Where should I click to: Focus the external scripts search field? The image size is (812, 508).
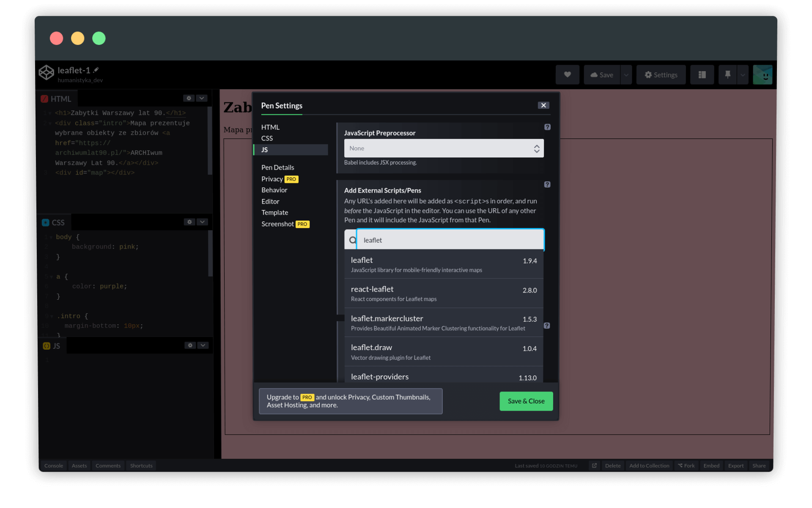coord(450,240)
